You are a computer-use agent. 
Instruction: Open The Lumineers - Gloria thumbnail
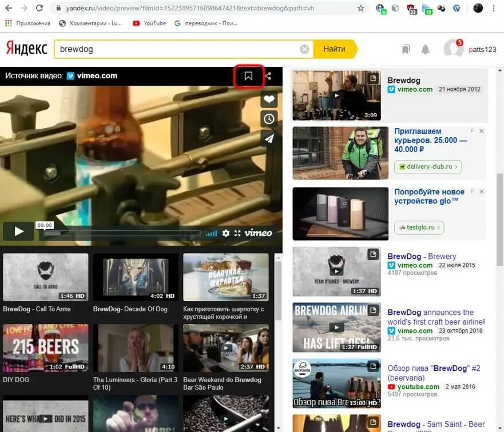click(136, 348)
